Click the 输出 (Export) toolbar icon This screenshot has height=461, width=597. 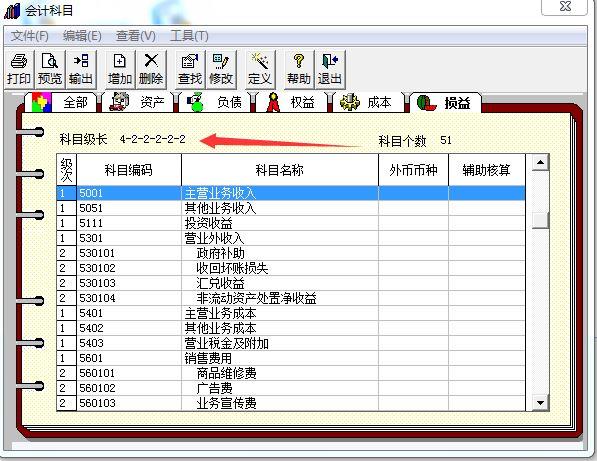click(81, 69)
